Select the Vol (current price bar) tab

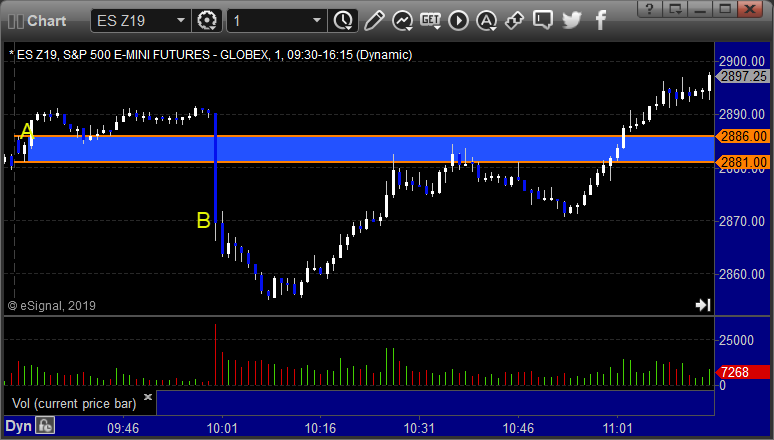click(x=74, y=403)
